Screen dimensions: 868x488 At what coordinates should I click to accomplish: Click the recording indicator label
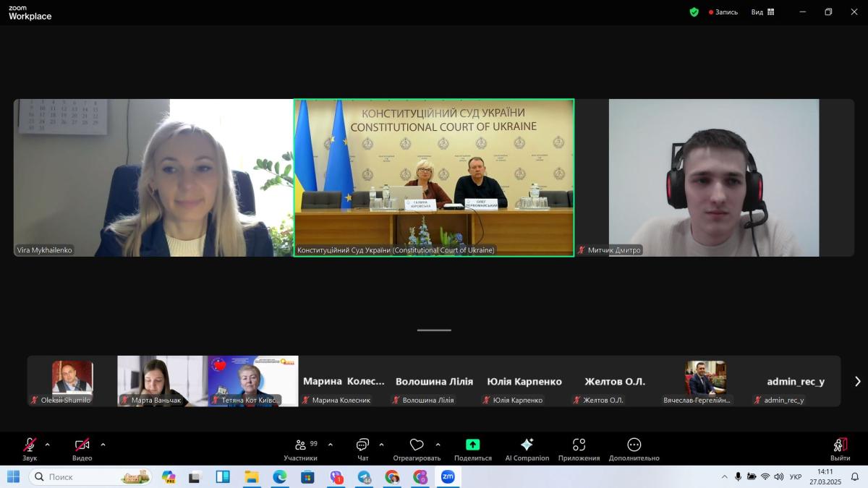tap(723, 12)
